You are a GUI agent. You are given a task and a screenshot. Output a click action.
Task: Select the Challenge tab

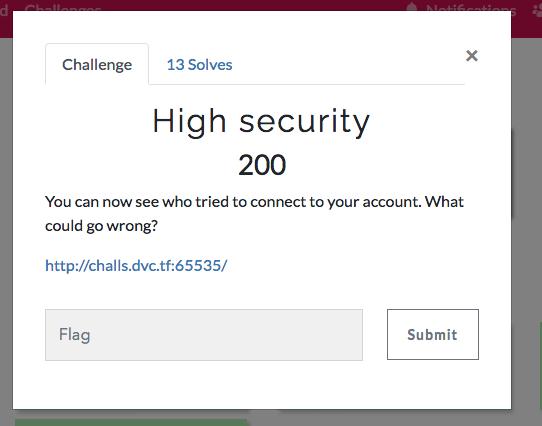97,65
